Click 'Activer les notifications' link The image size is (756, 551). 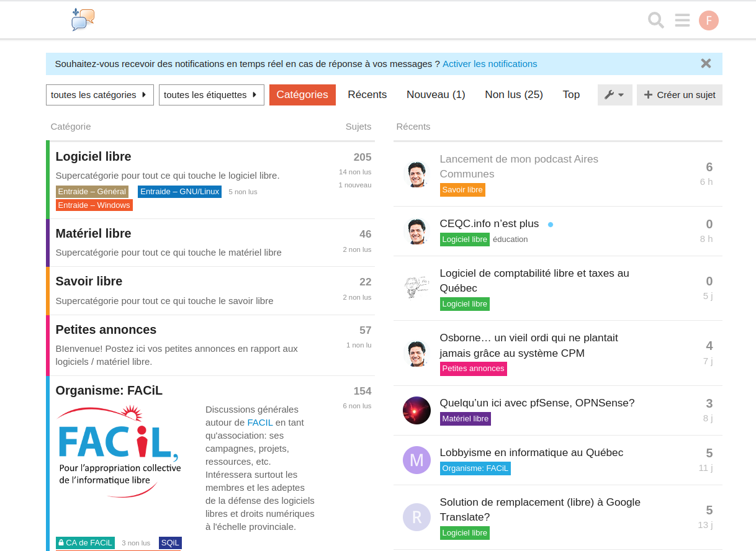pyautogui.click(x=490, y=64)
